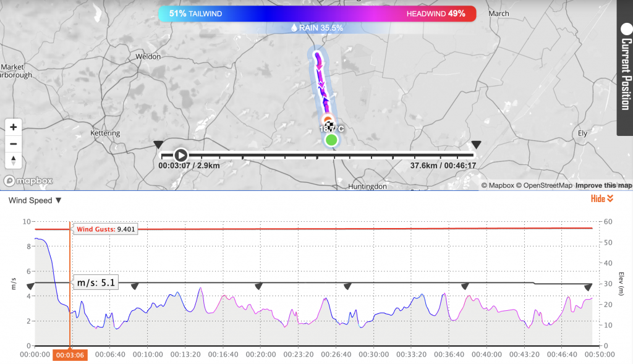Zoom out on the map
Screen dimensions: 633x364
pyautogui.click(x=14, y=144)
